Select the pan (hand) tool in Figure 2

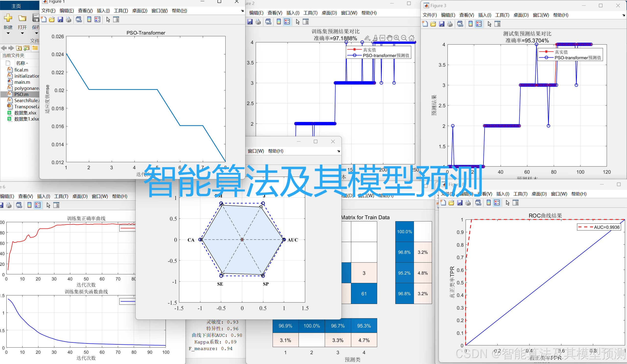(x=390, y=38)
